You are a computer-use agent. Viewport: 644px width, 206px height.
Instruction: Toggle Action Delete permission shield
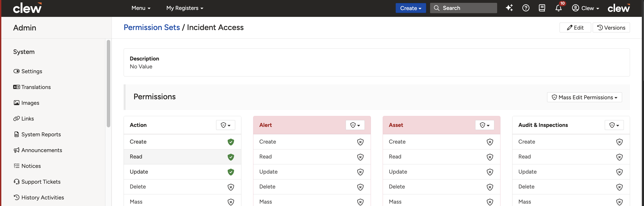pyautogui.click(x=231, y=187)
